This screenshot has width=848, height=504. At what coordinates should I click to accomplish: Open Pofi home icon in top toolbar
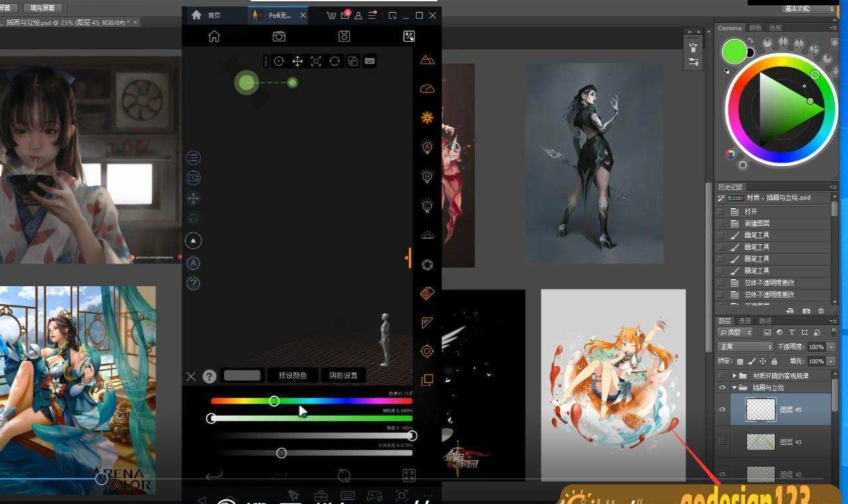click(x=214, y=37)
